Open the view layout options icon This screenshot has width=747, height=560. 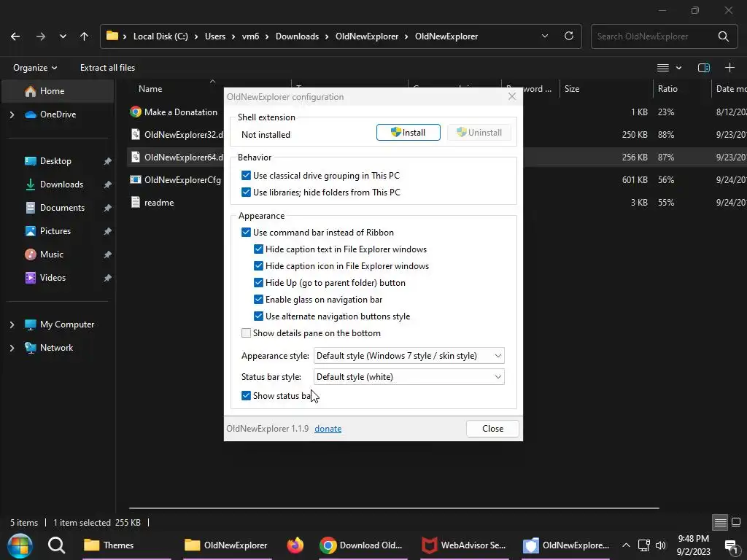tap(662, 68)
